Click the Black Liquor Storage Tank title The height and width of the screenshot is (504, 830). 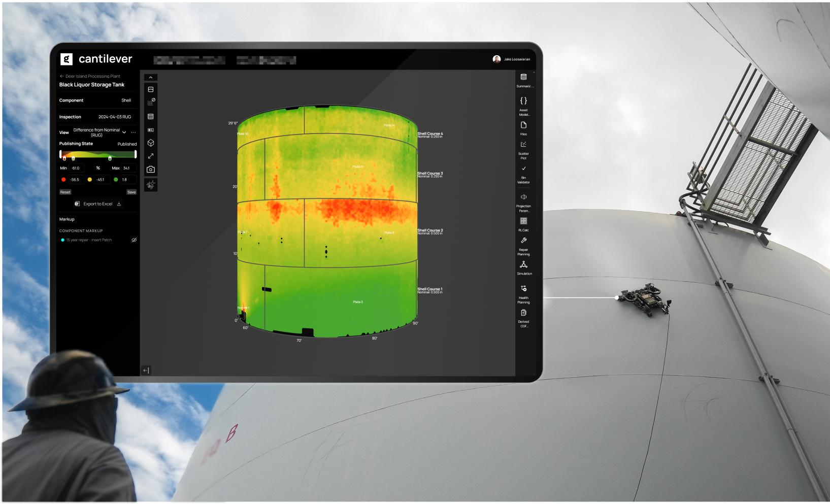92,85
